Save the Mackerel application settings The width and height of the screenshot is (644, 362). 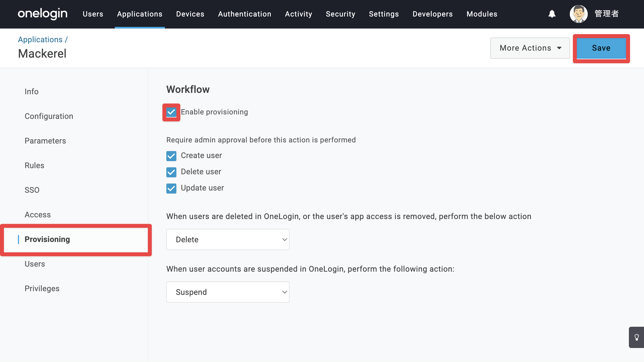point(601,48)
